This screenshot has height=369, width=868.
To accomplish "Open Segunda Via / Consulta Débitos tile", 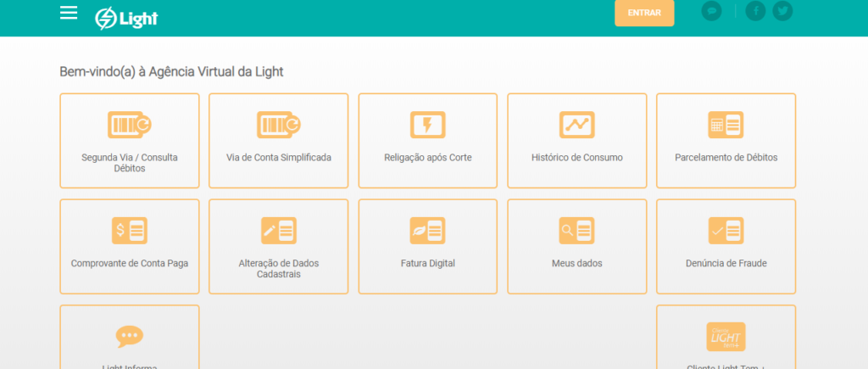I will pyautogui.click(x=130, y=141).
